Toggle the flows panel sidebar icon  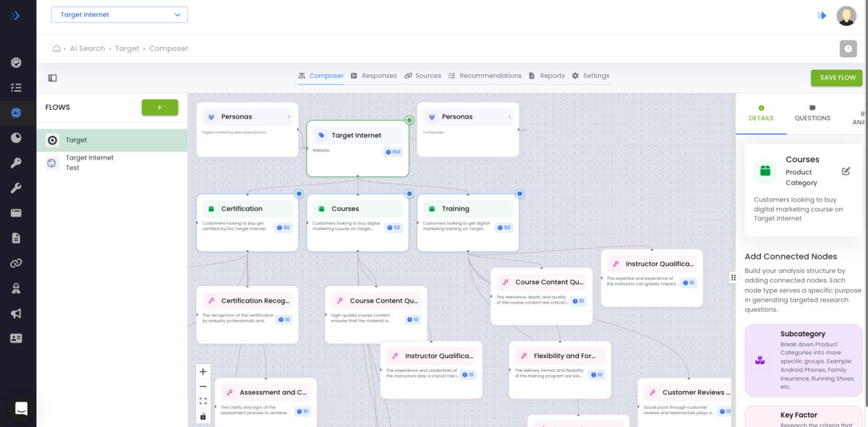coord(52,78)
